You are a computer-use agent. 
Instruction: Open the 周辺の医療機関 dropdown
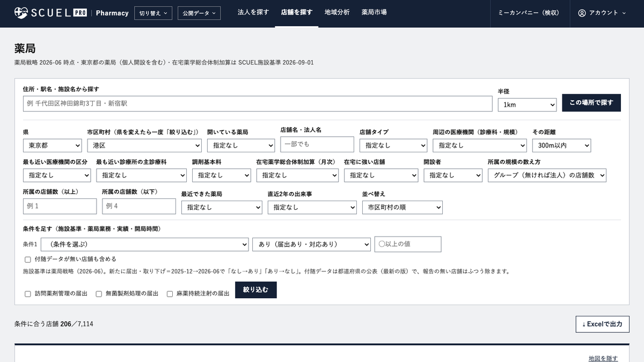(480, 145)
